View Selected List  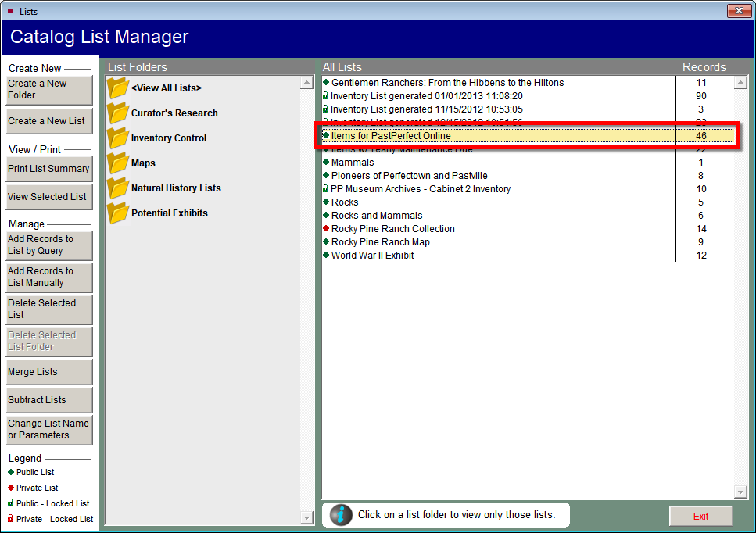(48, 196)
